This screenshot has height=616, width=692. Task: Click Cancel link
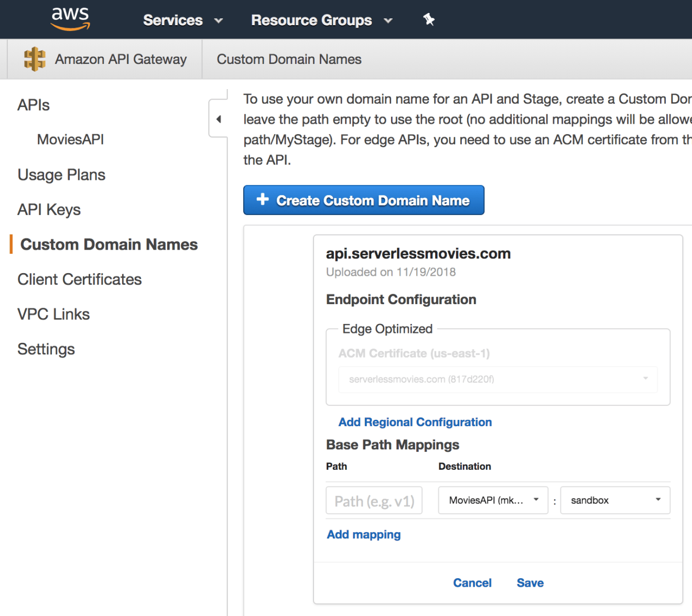pyautogui.click(x=472, y=583)
